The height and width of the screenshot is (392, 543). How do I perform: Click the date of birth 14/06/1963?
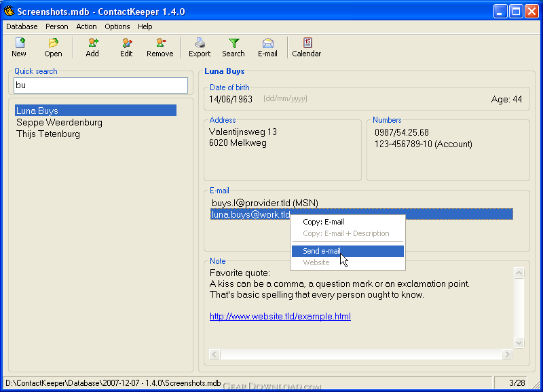click(231, 99)
